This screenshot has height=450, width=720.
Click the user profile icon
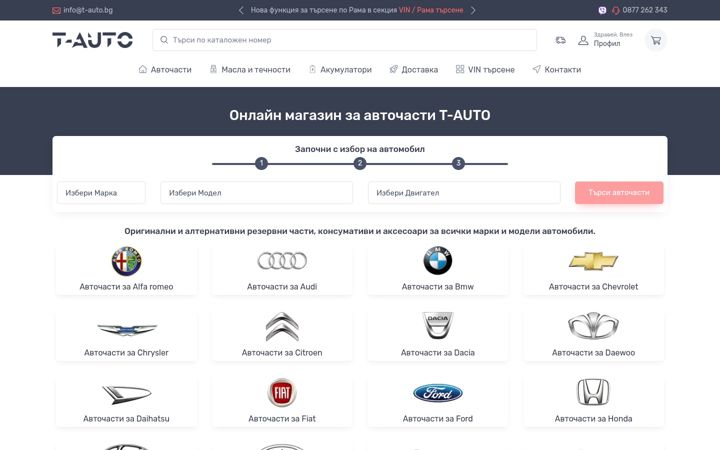(583, 40)
